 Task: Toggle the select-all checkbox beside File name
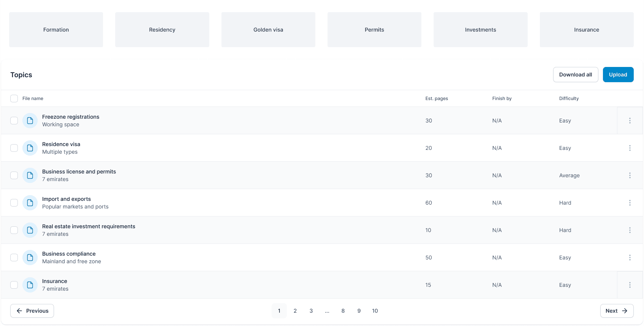tap(14, 99)
